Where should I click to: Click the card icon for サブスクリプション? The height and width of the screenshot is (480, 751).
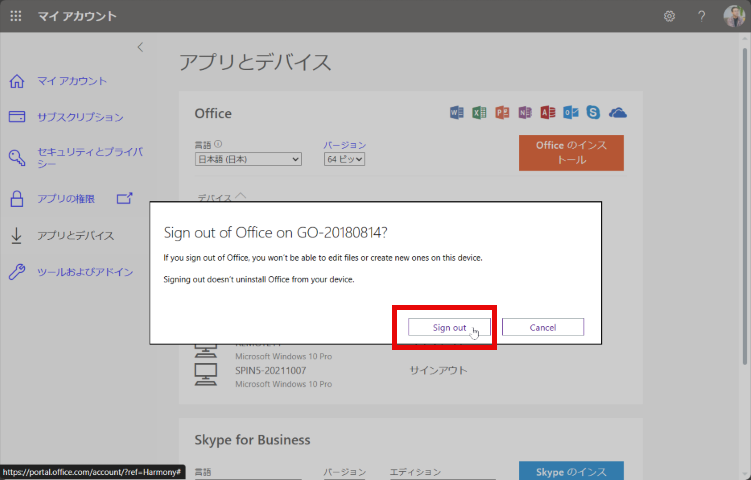[17, 116]
